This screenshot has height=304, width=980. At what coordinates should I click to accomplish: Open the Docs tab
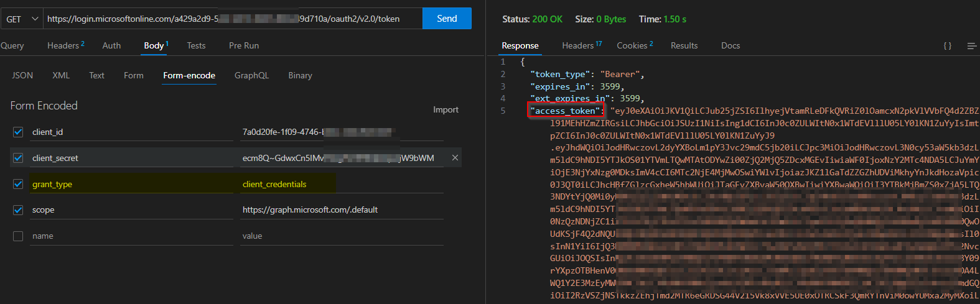point(730,45)
